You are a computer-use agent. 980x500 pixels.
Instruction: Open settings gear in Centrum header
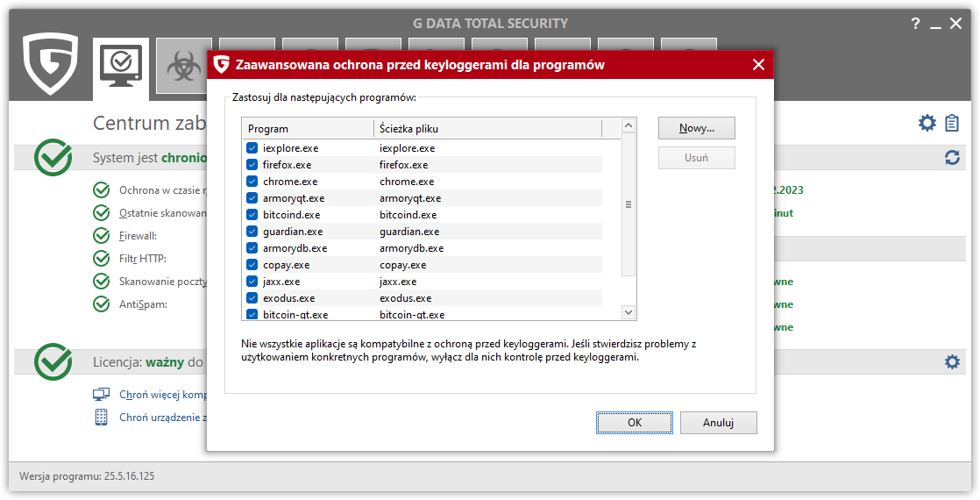pos(927,123)
